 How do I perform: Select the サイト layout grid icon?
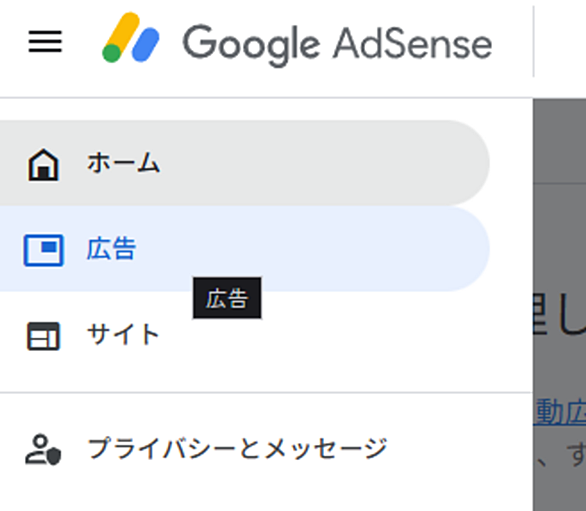[x=43, y=336]
